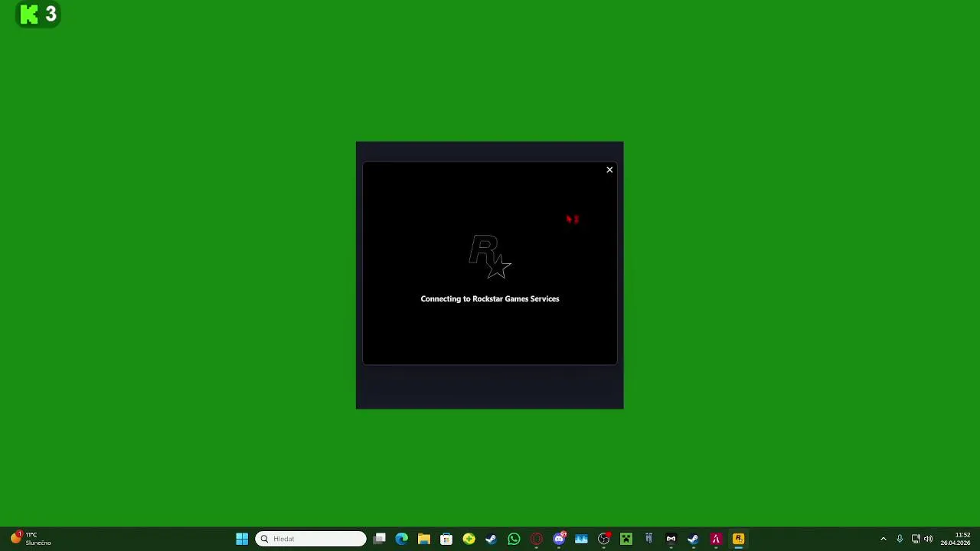The height and width of the screenshot is (551, 980).
Task: Show hidden system tray icons
Action: 883,539
